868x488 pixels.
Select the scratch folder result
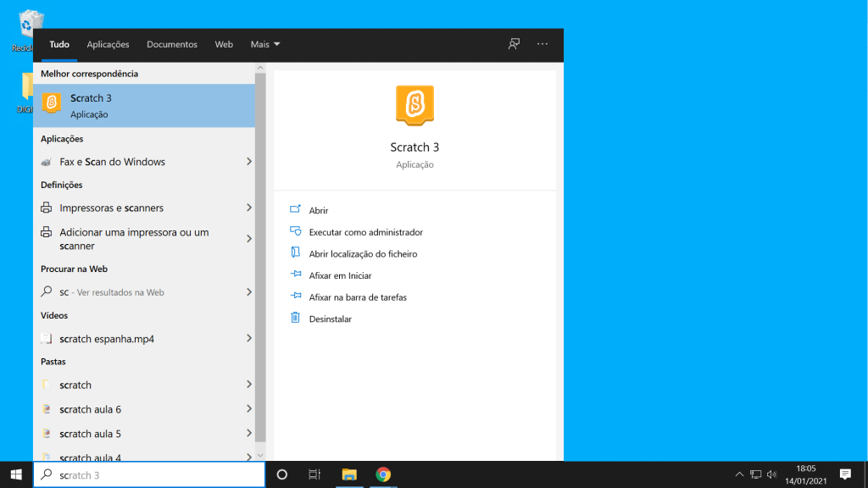coord(144,385)
